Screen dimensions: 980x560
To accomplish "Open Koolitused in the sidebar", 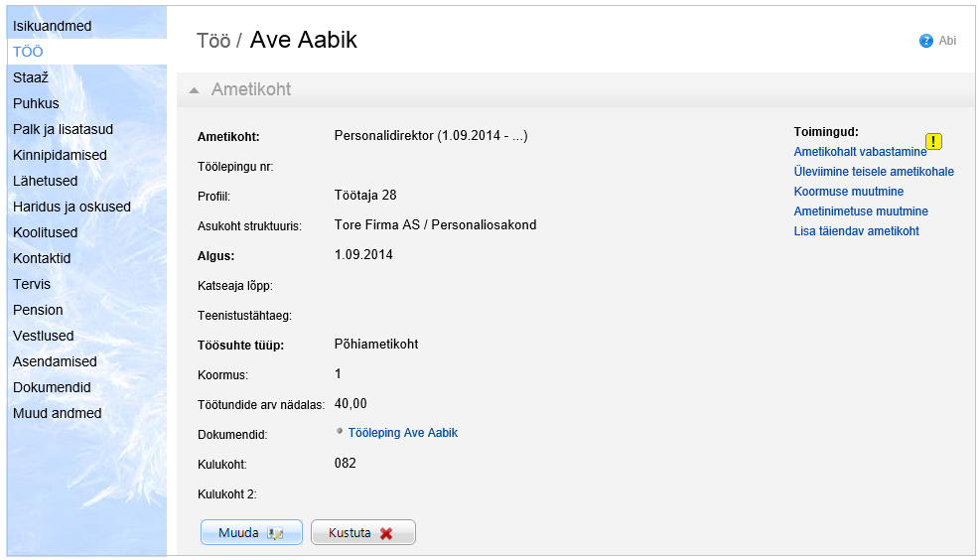I will 45,232.
